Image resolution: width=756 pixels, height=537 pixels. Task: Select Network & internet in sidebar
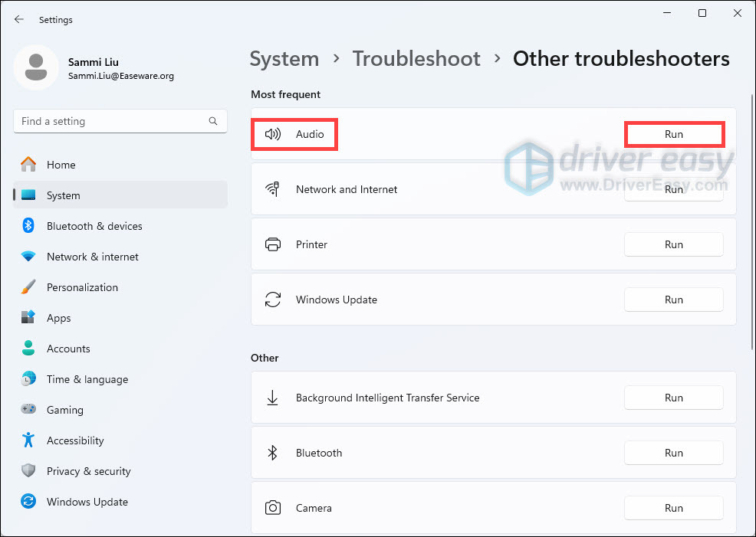(x=92, y=257)
